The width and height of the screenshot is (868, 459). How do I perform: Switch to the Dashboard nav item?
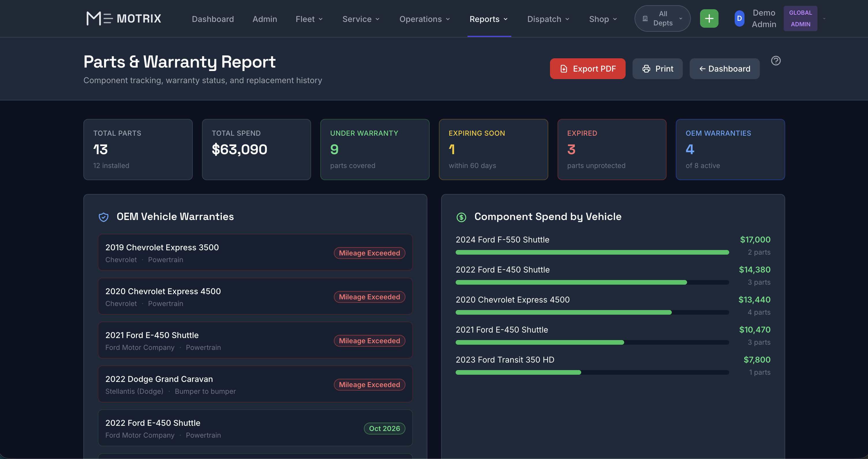[x=213, y=19]
